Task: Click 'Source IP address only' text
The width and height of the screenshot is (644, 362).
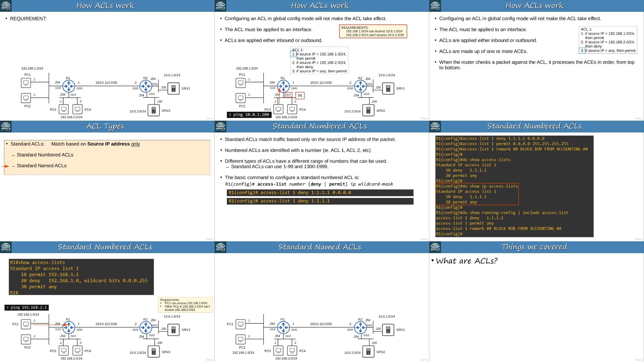Action: click(x=113, y=144)
